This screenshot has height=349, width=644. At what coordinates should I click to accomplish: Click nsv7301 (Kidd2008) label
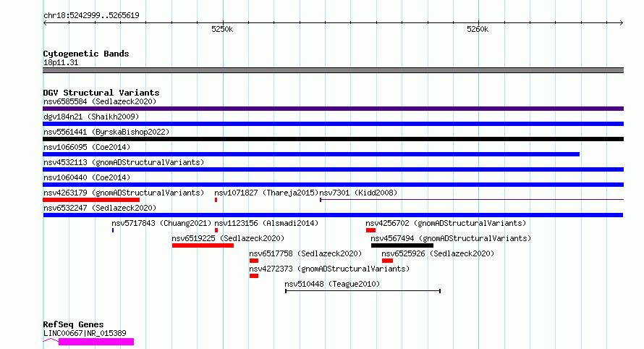359,193
